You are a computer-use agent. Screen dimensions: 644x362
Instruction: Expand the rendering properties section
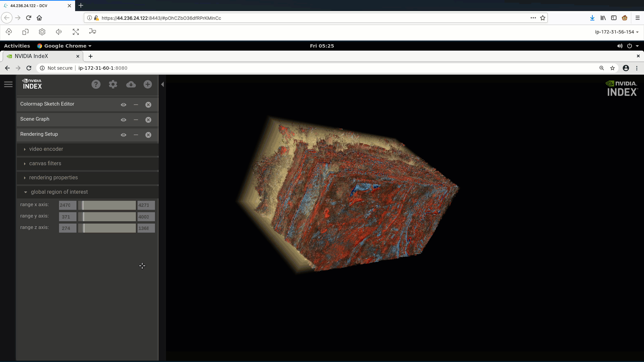tap(53, 178)
